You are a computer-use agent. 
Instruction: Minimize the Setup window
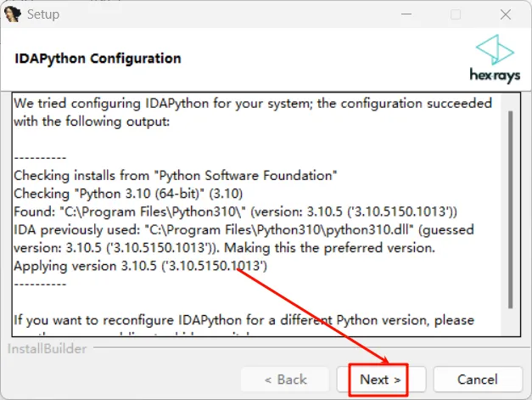(406, 14)
